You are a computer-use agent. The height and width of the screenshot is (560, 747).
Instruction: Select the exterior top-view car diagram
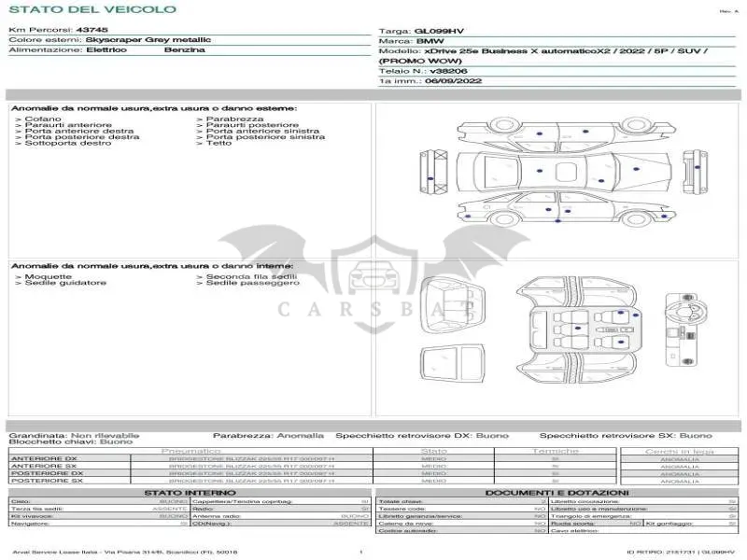[565, 172]
